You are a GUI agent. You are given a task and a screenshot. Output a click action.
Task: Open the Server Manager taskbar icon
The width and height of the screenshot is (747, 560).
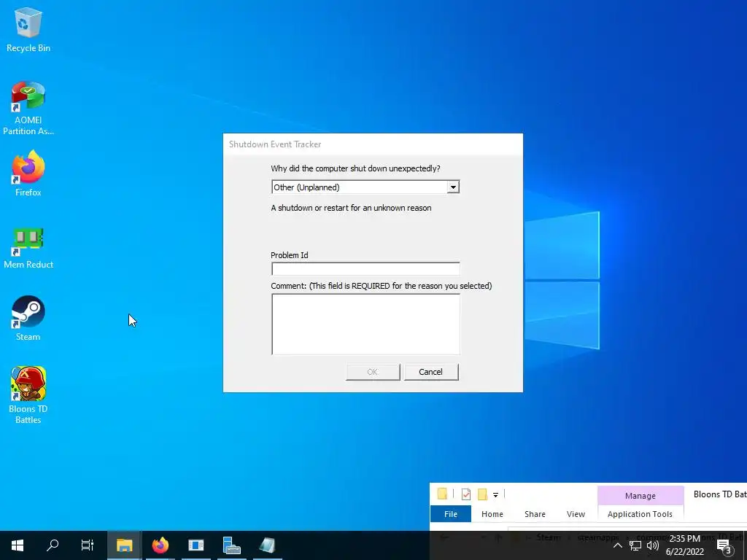231,545
